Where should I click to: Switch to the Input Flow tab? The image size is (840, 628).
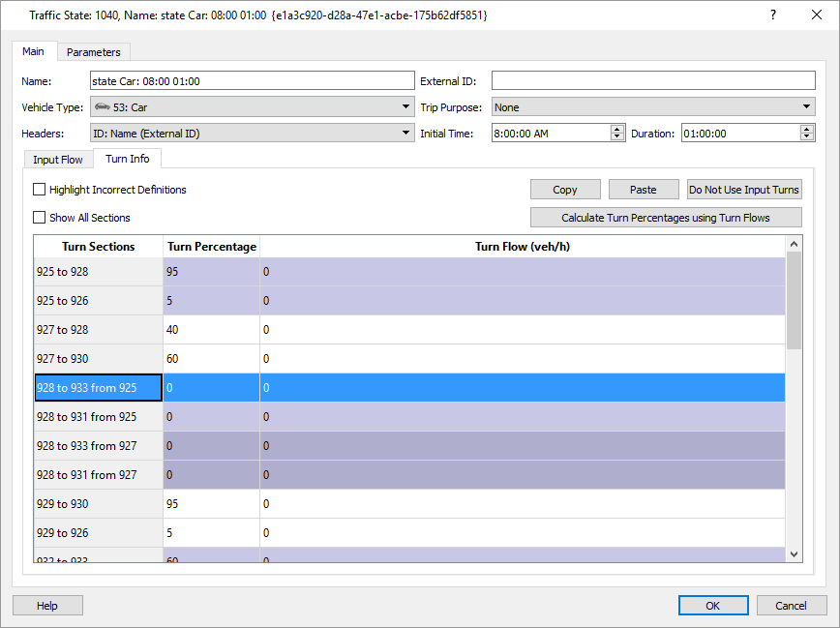point(58,160)
